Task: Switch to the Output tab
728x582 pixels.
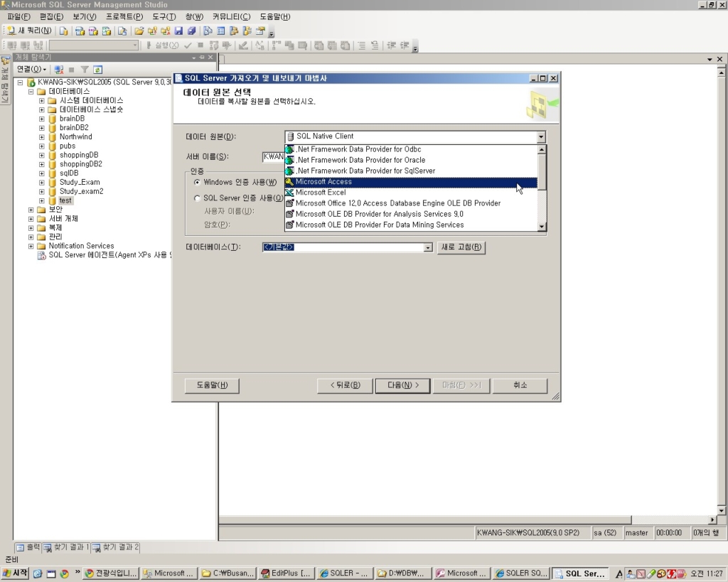Action: point(28,548)
